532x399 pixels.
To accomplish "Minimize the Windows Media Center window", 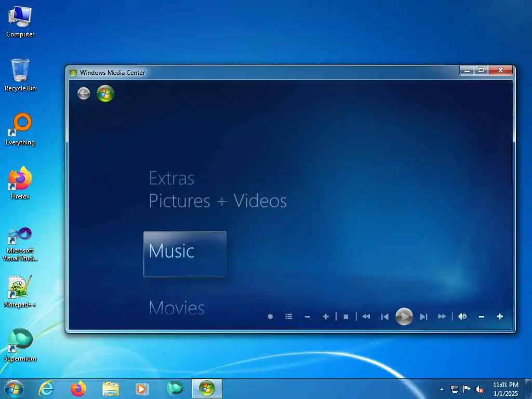I will coord(467,70).
